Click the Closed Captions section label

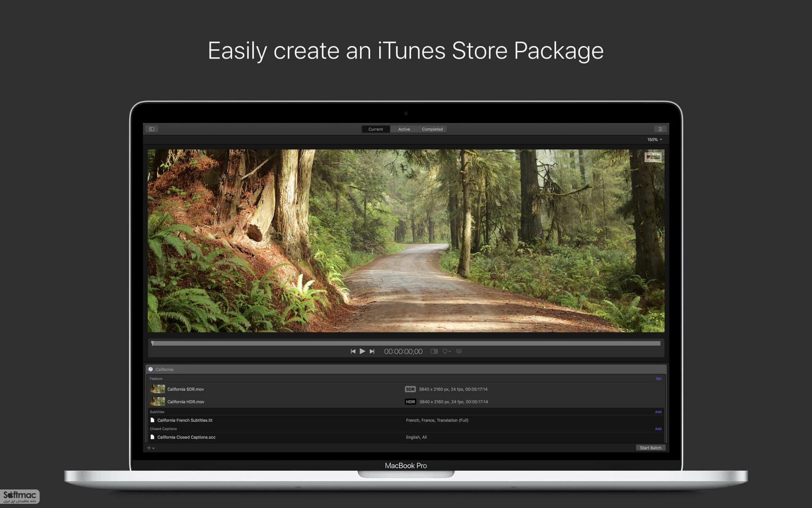(x=163, y=429)
